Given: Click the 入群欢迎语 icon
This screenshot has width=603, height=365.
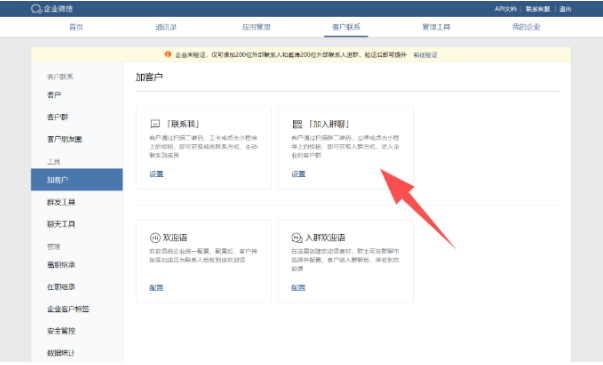Looking at the screenshot, I should [x=297, y=238].
